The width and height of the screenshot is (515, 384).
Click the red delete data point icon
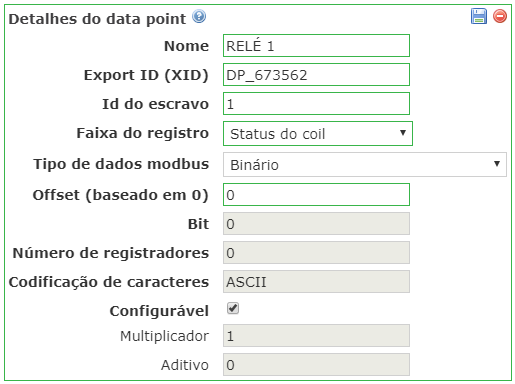coord(500,16)
